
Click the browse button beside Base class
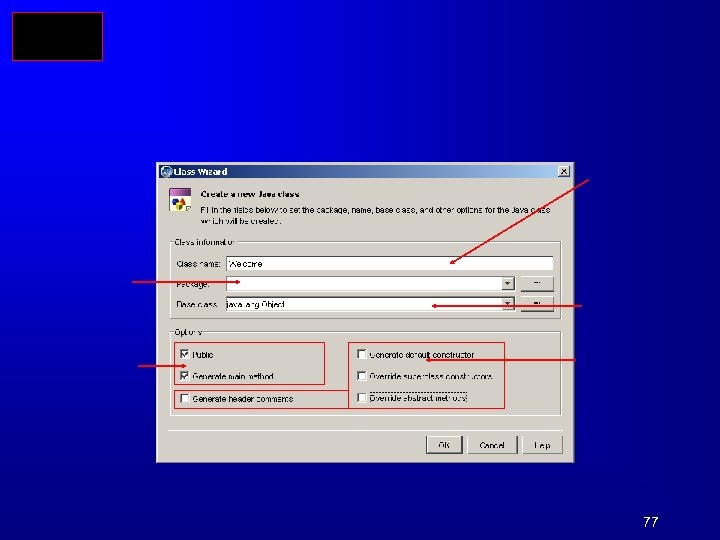tap(537, 304)
